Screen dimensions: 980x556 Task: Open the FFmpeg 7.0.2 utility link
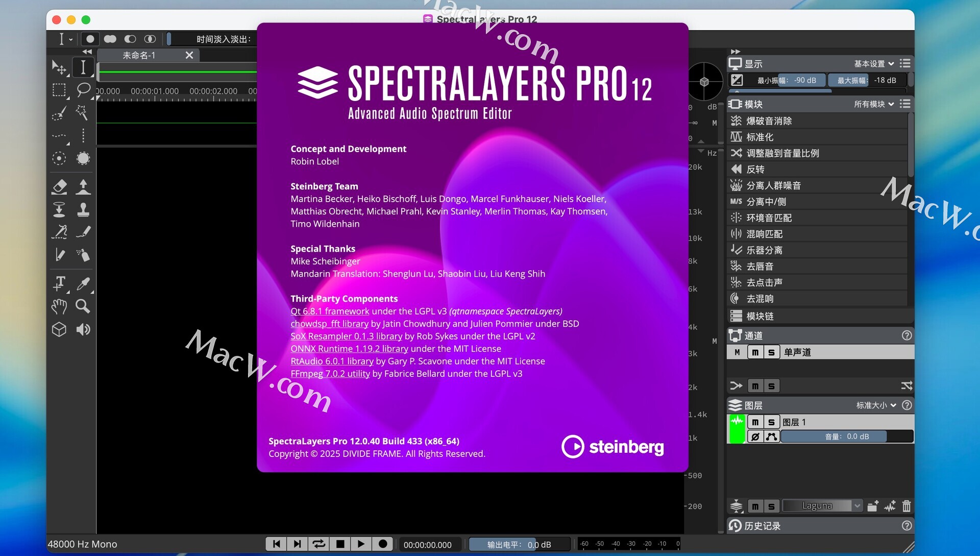click(330, 374)
